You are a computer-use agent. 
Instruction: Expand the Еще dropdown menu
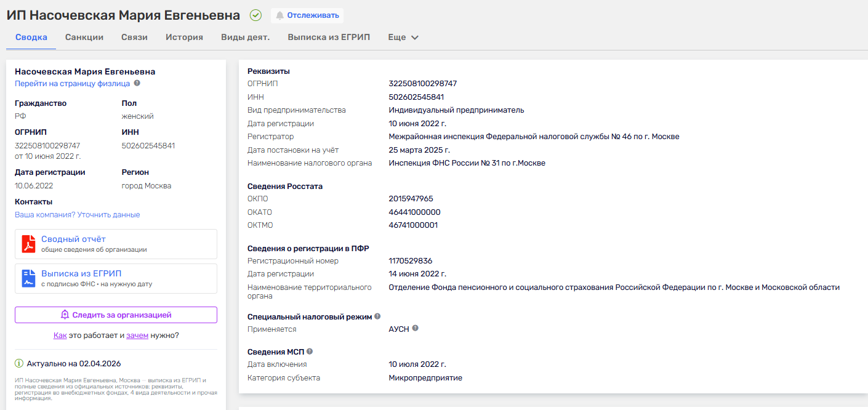point(403,37)
